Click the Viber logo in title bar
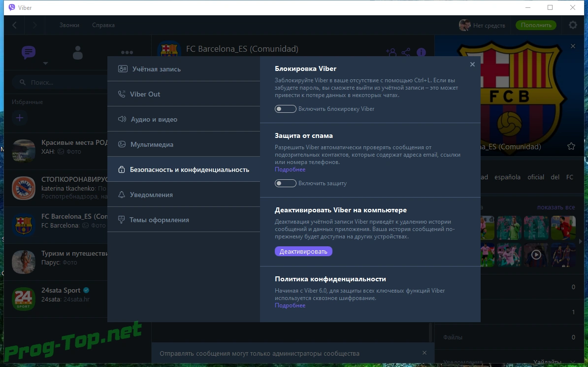 [x=12, y=7]
